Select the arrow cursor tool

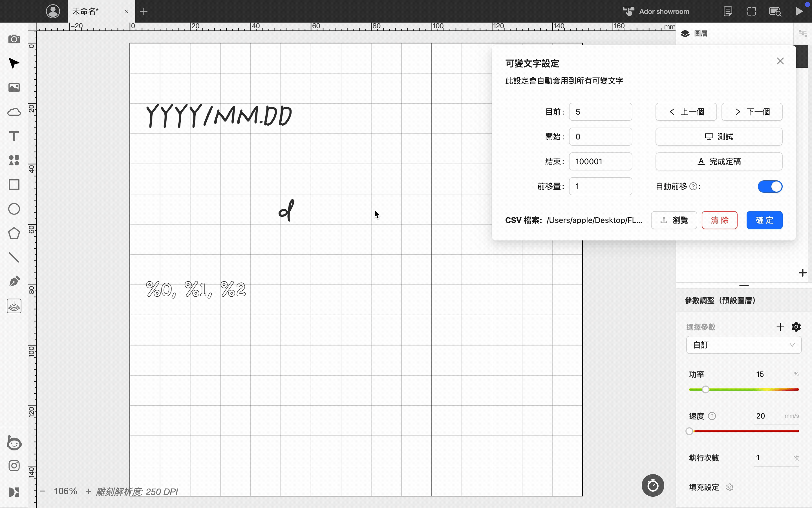(14, 63)
